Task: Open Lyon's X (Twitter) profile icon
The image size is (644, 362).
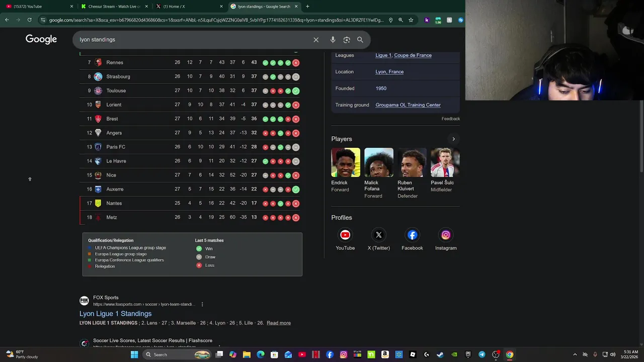Action: 379,235
